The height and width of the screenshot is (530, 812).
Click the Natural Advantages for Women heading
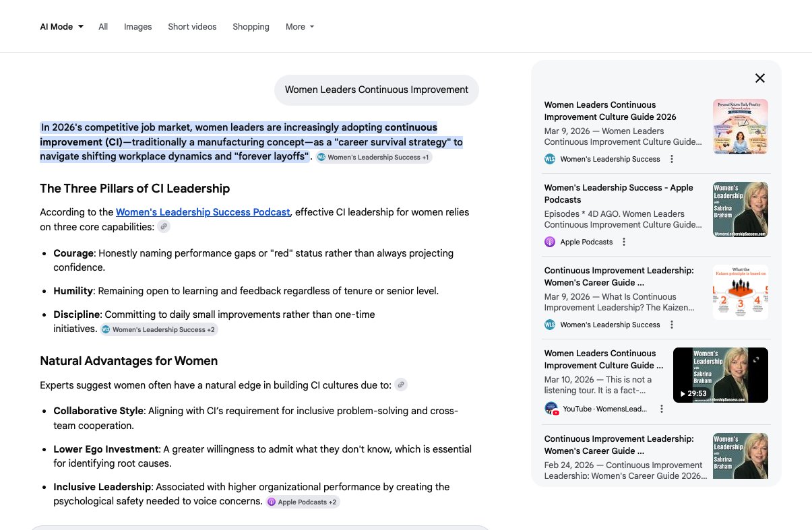pos(129,361)
